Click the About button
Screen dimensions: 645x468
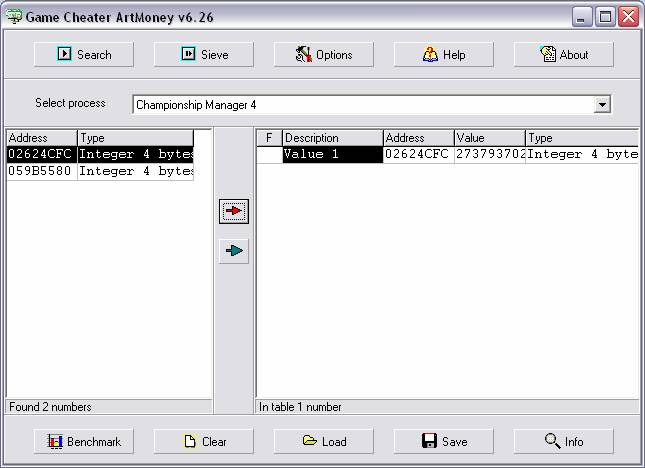tap(564, 54)
